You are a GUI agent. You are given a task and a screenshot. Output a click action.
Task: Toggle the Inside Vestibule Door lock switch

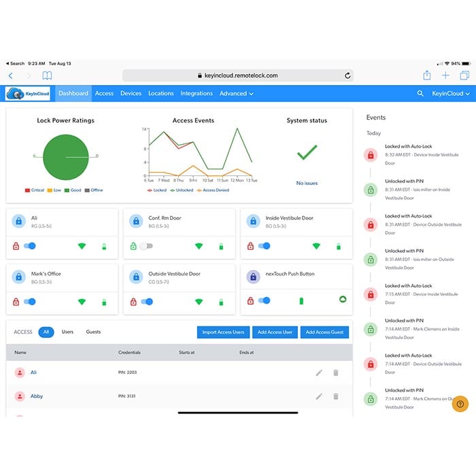(x=263, y=246)
